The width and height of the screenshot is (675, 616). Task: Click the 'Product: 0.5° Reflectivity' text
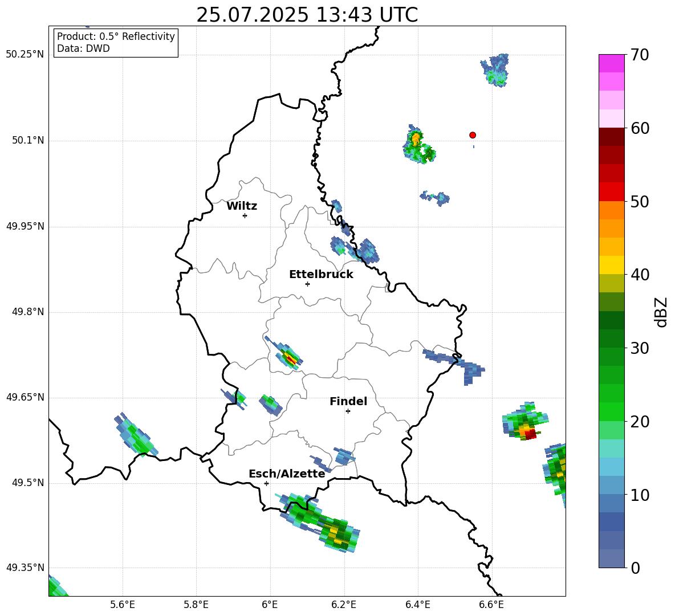click(x=116, y=36)
